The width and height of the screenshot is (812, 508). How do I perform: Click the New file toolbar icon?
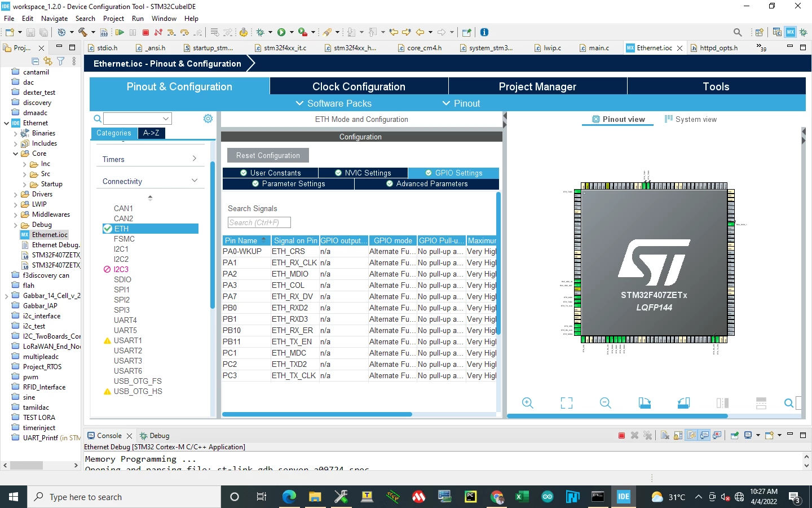(x=11, y=32)
